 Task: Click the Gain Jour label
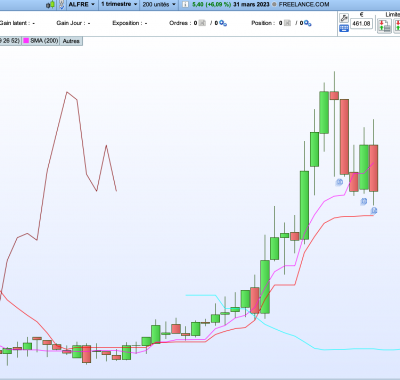pos(71,23)
